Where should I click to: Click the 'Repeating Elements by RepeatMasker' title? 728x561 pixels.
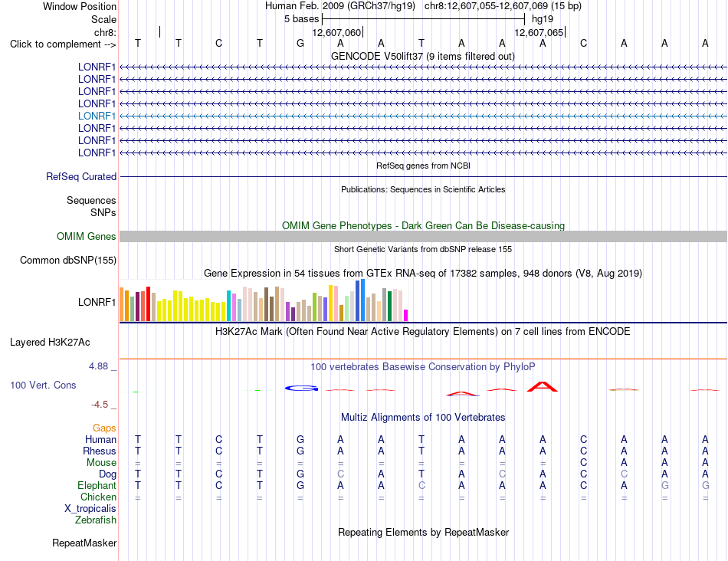click(423, 532)
